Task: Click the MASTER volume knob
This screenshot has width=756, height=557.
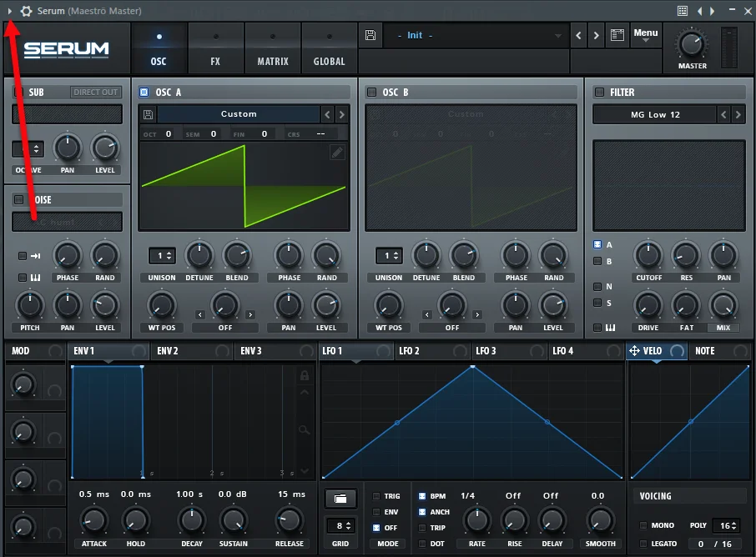Action: [692, 45]
